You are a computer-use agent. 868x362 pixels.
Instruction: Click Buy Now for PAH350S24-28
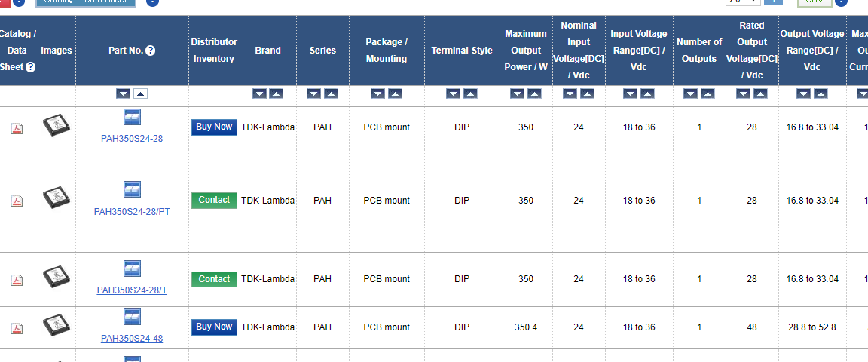click(214, 127)
